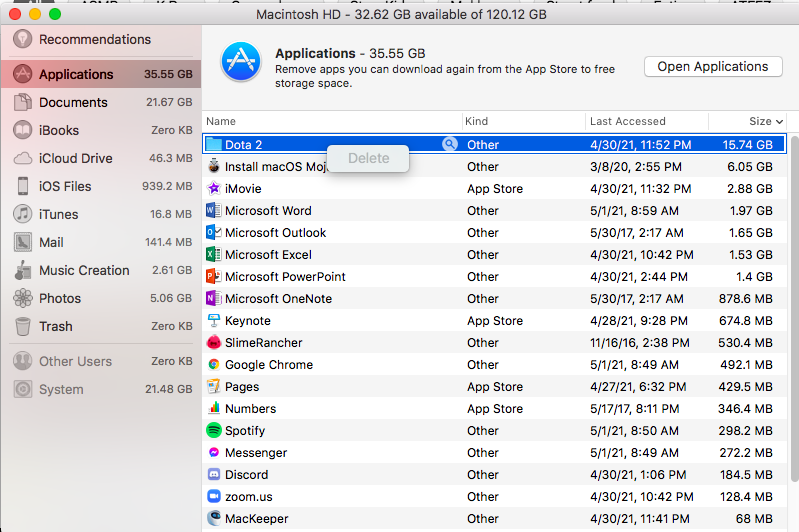Click the 68 MB size cell

pos(754,519)
